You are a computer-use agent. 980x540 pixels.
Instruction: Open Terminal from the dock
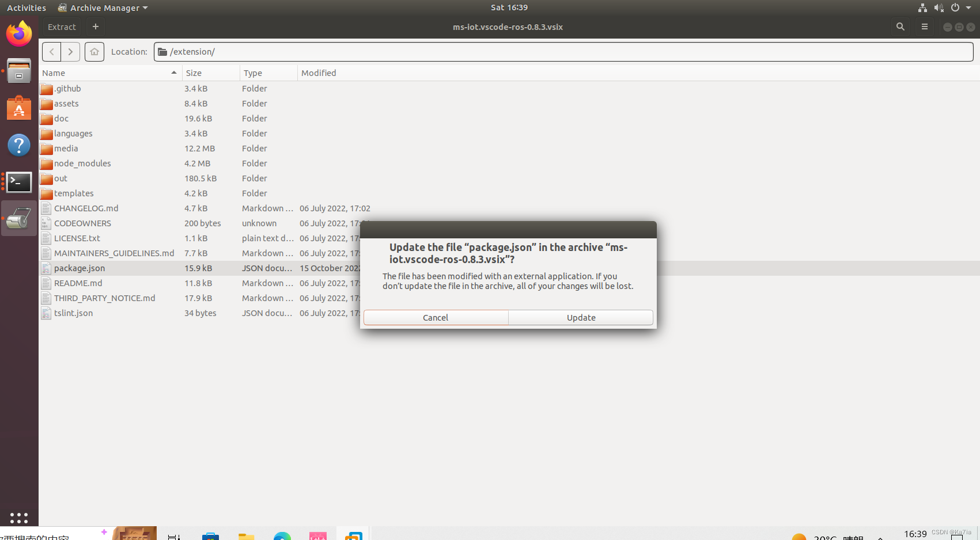coord(19,182)
